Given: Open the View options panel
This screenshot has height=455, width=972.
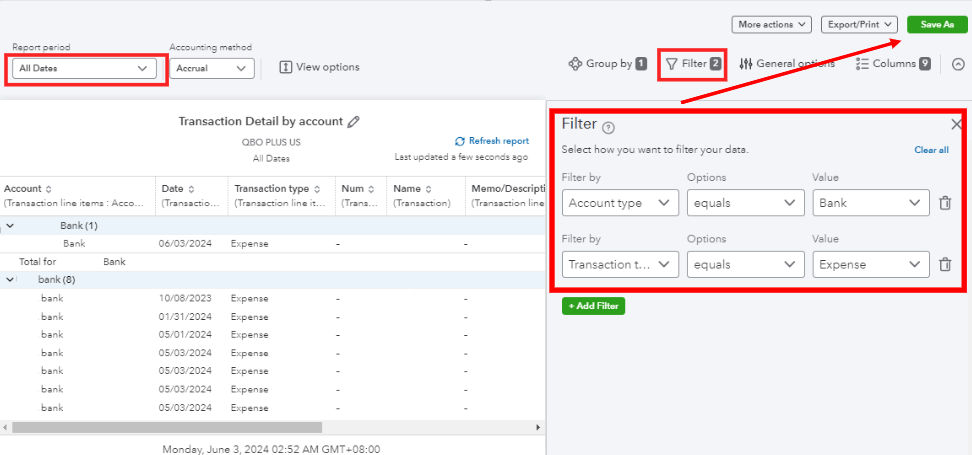Looking at the screenshot, I should click(319, 67).
